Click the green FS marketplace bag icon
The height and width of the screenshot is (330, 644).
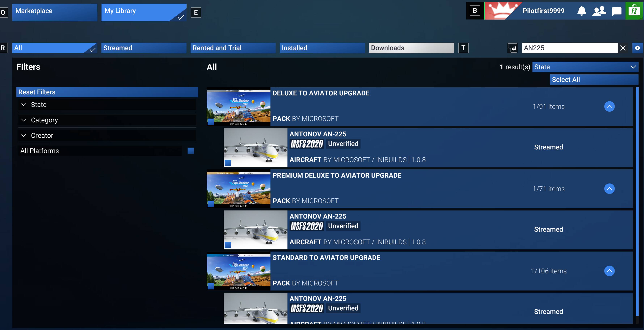pyautogui.click(x=634, y=11)
